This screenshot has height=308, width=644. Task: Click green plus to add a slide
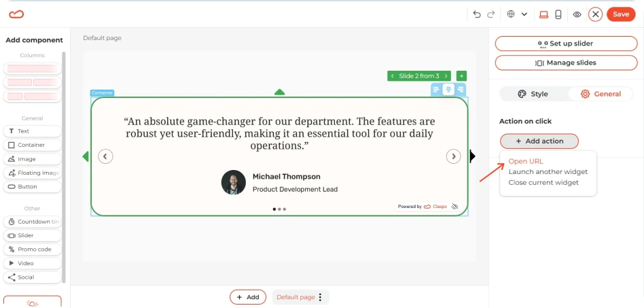pos(462,76)
